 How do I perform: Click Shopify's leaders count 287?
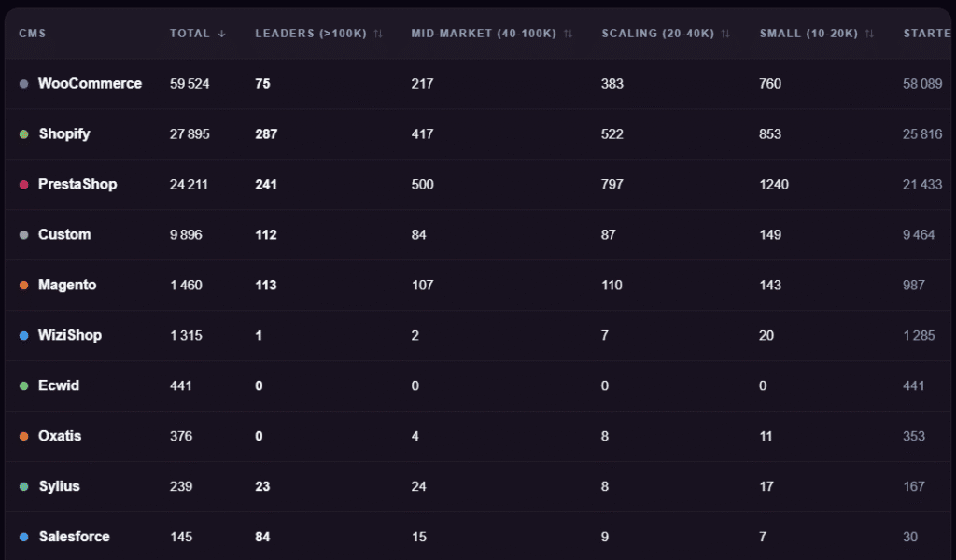coord(266,134)
